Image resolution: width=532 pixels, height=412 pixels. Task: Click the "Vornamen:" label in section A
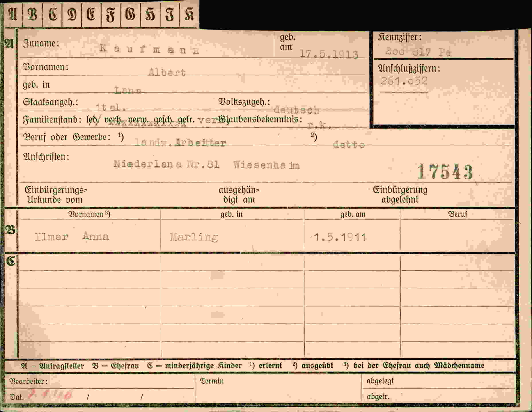pyautogui.click(x=45, y=67)
